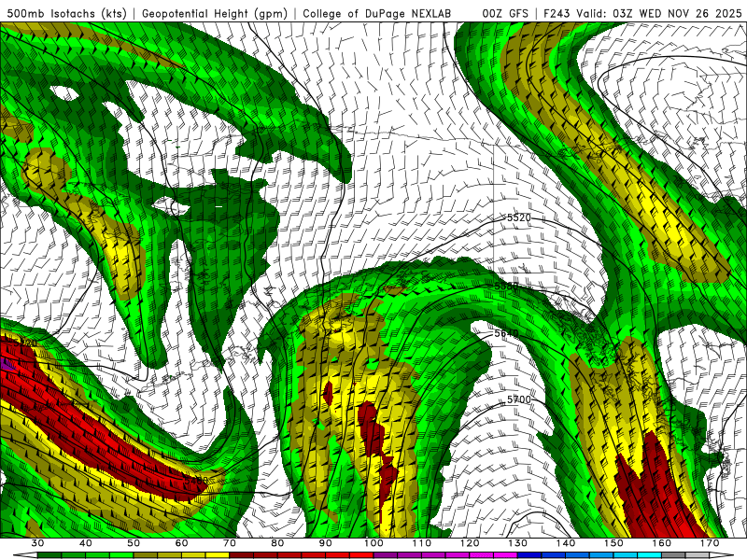This screenshot has height=560, width=747.
Task: Click the 140 value on the color scale
Action: (566, 543)
